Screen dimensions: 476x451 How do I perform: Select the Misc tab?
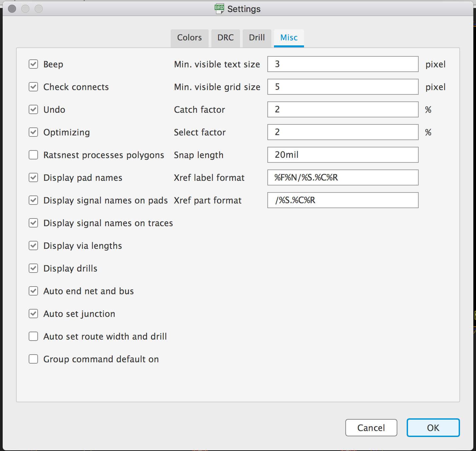[x=289, y=38]
